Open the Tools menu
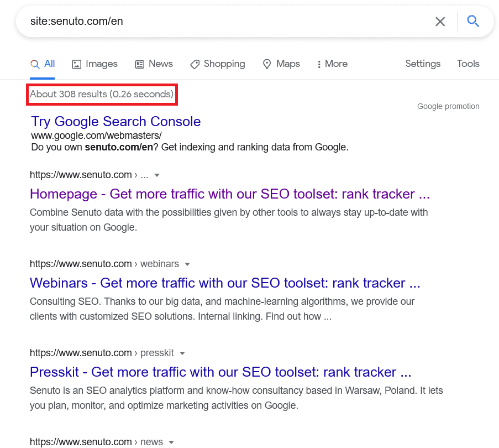499x448 pixels. 468,64
